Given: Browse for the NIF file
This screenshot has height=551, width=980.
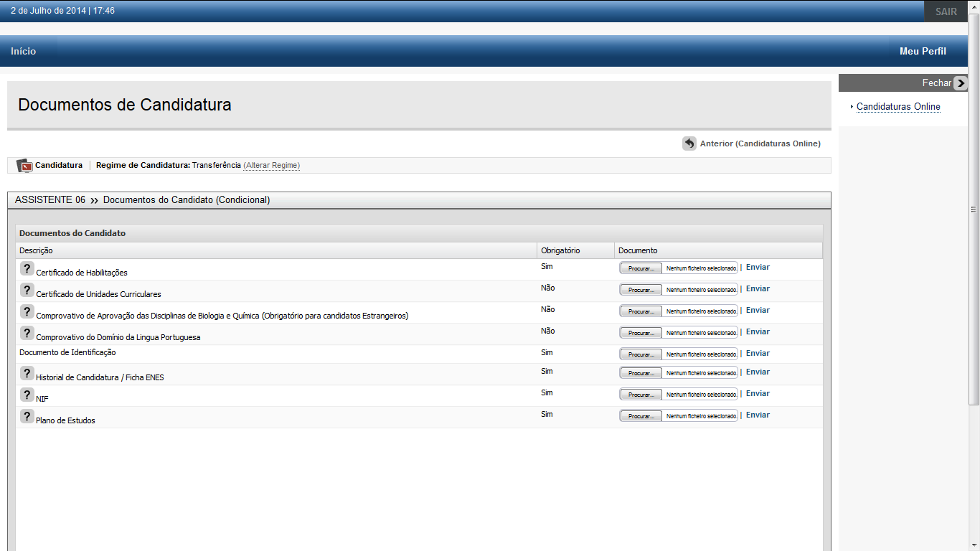Looking at the screenshot, I should click(x=641, y=395).
